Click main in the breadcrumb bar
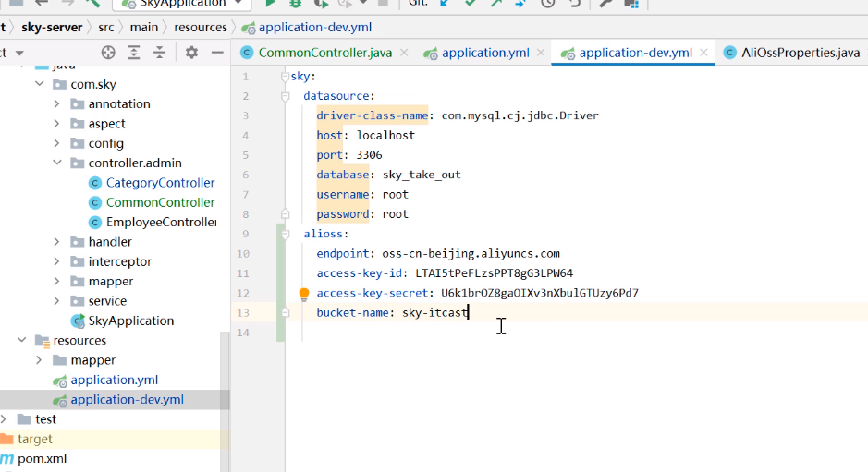868x472 pixels. coord(144,27)
